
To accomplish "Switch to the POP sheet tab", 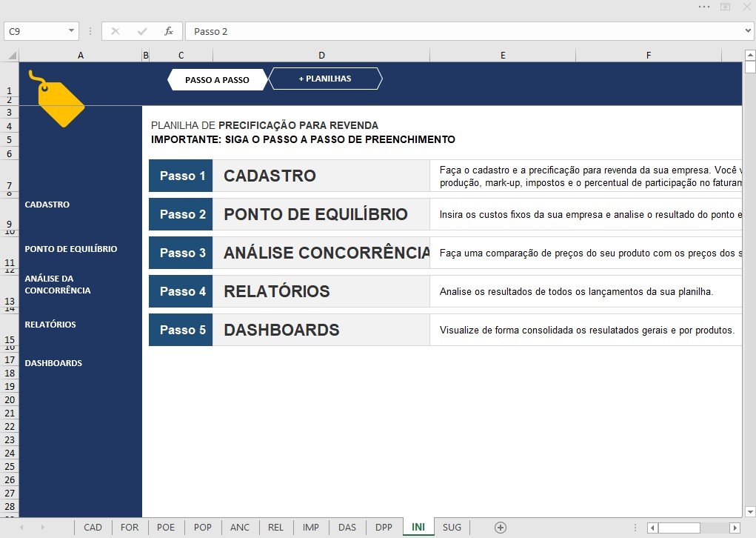I will pos(202,528).
